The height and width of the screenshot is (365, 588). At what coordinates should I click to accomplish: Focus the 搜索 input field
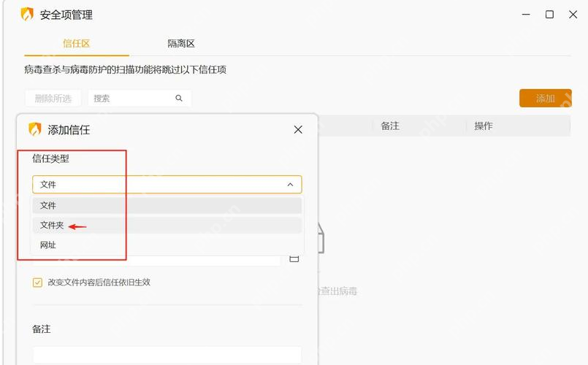pyautogui.click(x=140, y=98)
